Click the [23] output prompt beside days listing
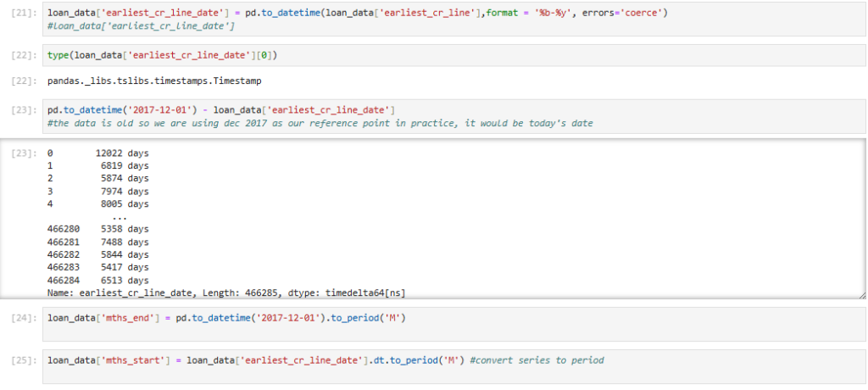Image resolution: width=868 pixels, height=390 pixels. click(x=23, y=153)
